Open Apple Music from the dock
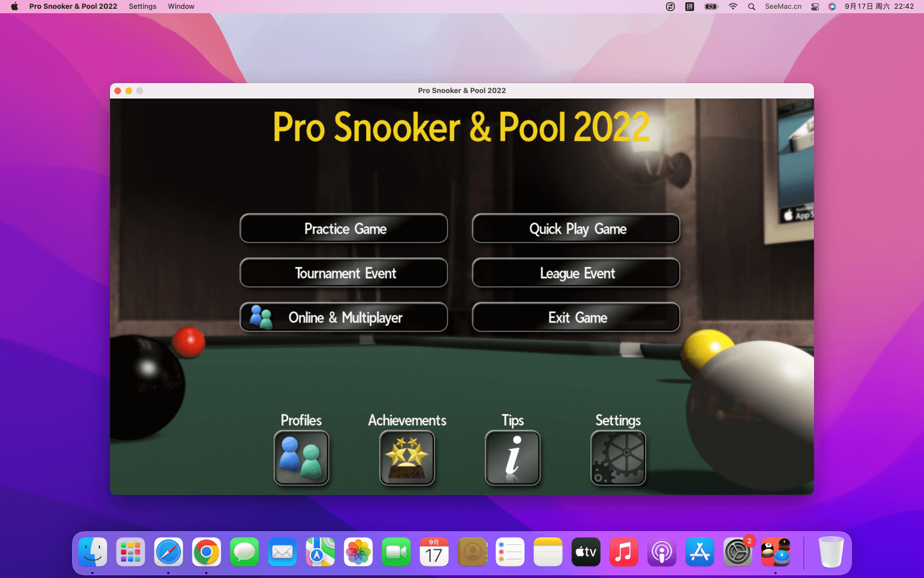924x578 pixels. [x=624, y=552]
